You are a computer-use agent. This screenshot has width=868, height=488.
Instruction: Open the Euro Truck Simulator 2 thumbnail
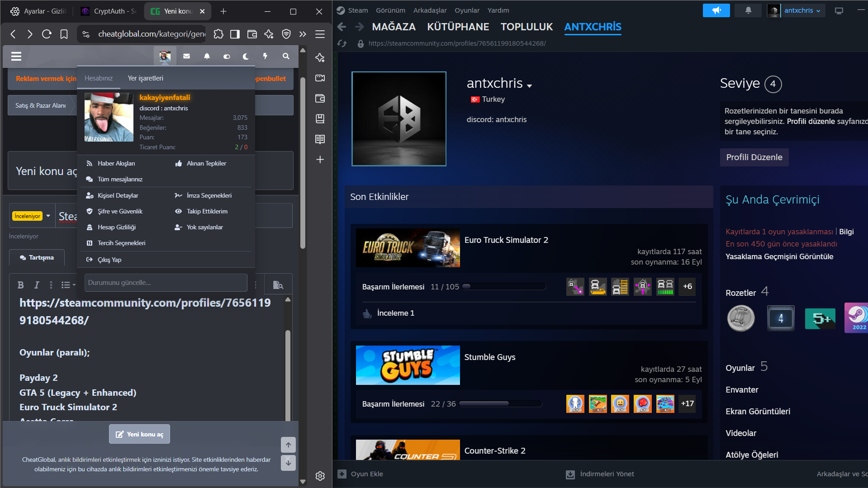click(408, 248)
